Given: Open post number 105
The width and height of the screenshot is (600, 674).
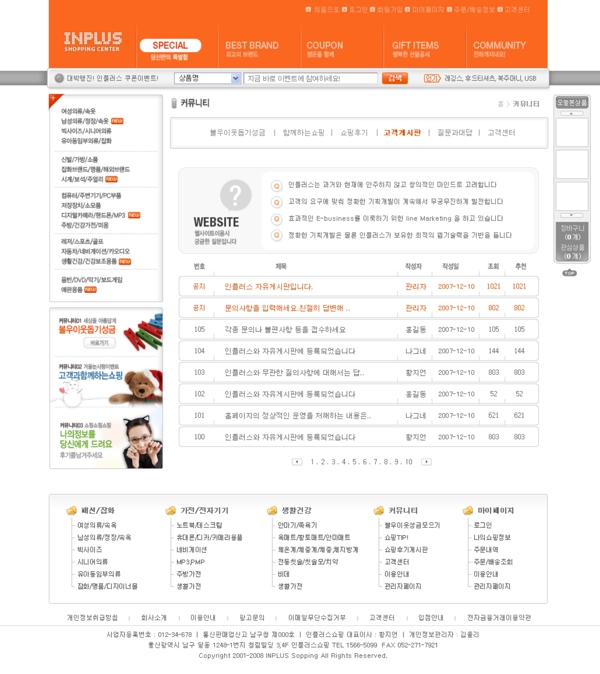Looking at the screenshot, I should [285, 329].
